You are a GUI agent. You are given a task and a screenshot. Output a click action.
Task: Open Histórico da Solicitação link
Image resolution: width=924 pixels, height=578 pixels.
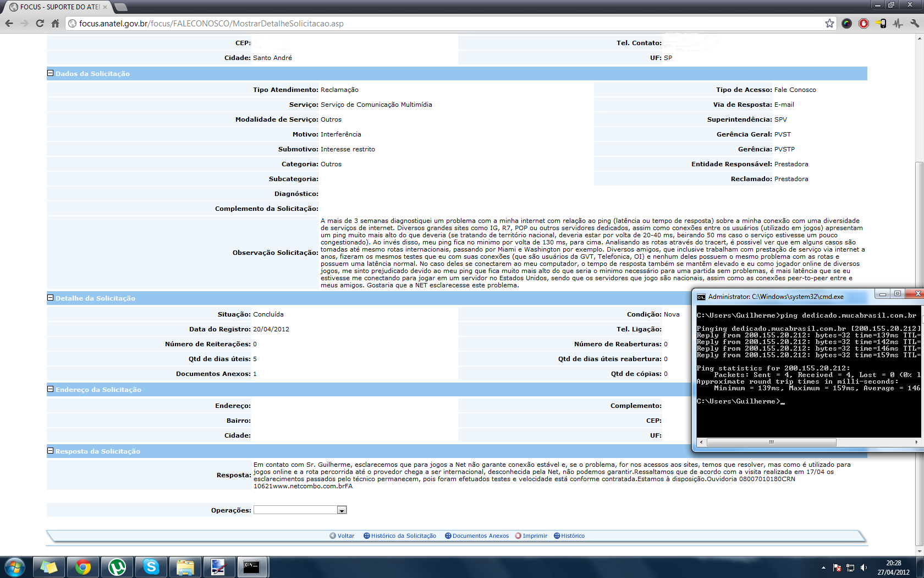[403, 536]
